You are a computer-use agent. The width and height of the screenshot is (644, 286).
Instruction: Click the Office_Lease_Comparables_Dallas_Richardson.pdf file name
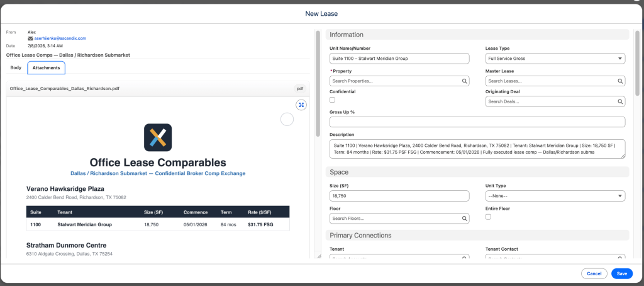click(x=65, y=88)
